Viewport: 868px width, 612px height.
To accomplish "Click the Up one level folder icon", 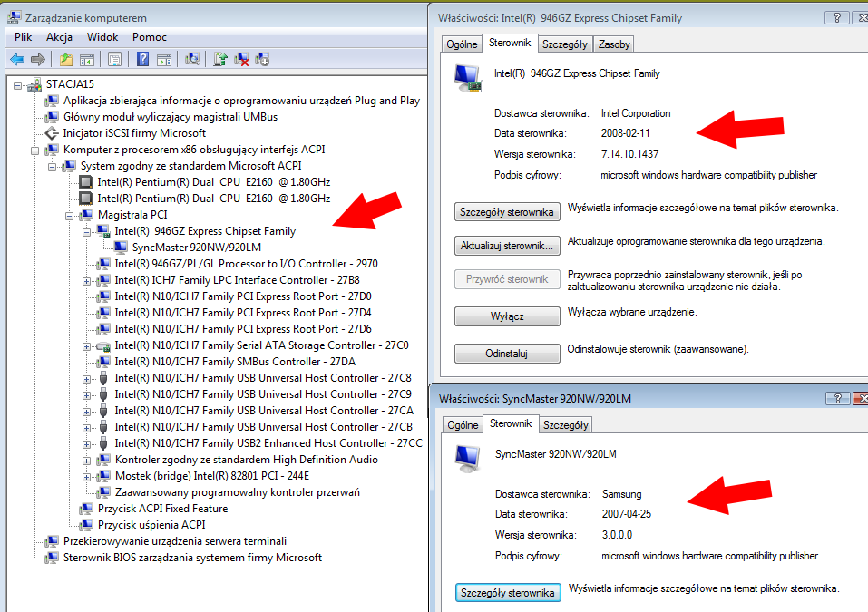I will [x=66, y=59].
